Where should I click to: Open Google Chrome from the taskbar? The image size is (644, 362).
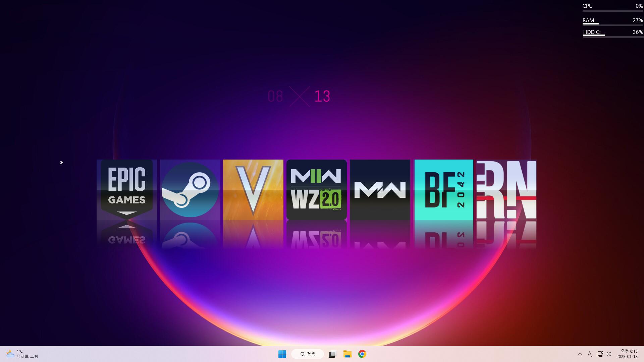click(x=362, y=354)
